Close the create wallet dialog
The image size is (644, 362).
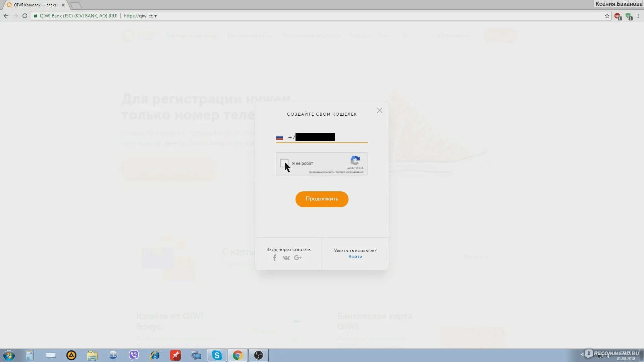coord(379,110)
